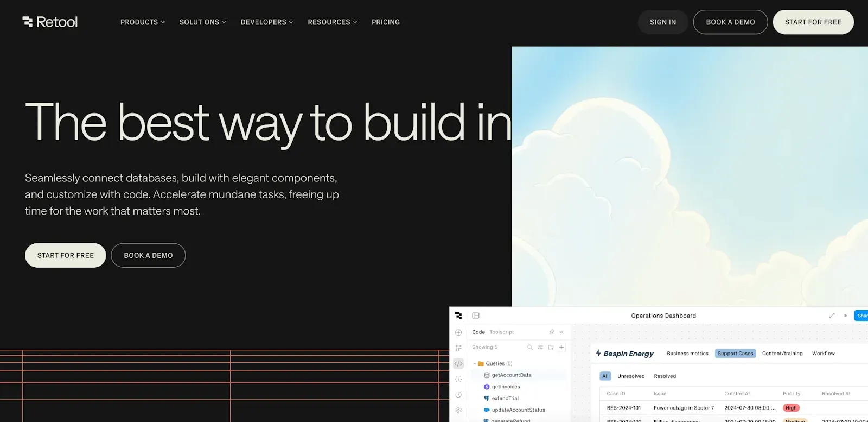Click the new folder icon in queries toolbar
This screenshot has height=422, width=868.
point(551,347)
